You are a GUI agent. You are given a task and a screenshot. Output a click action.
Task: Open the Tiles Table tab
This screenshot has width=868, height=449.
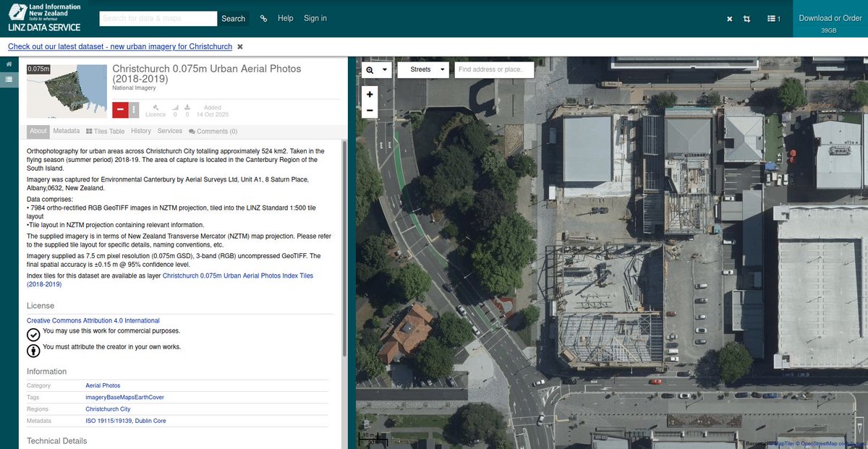[x=105, y=132]
